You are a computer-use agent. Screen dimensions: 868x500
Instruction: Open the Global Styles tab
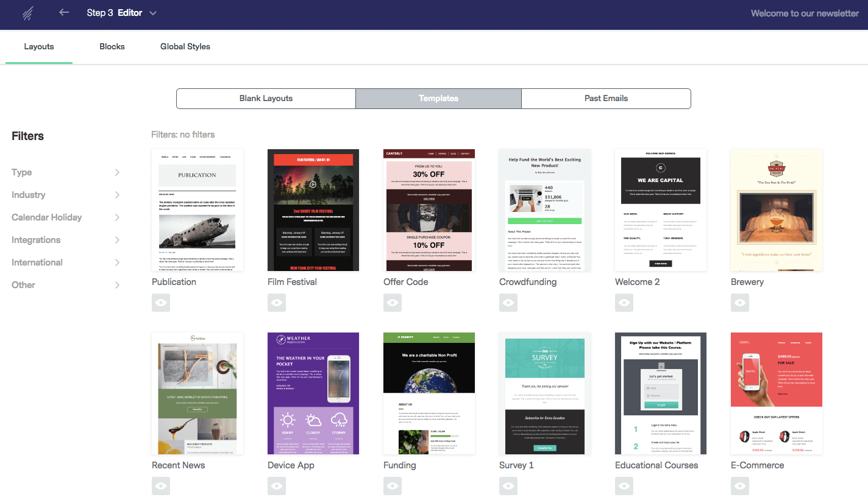[x=185, y=47]
